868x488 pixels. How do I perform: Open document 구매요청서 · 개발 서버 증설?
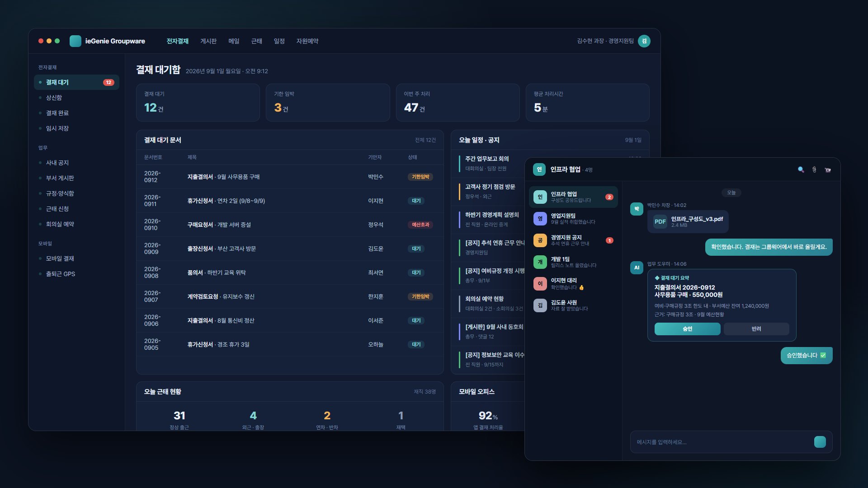click(x=290, y=225)
